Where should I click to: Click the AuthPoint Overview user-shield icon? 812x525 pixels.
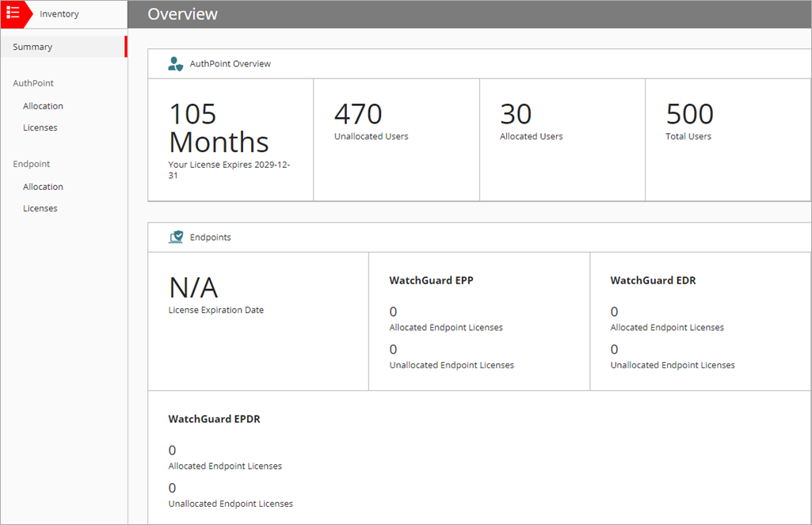click(176, 64)
